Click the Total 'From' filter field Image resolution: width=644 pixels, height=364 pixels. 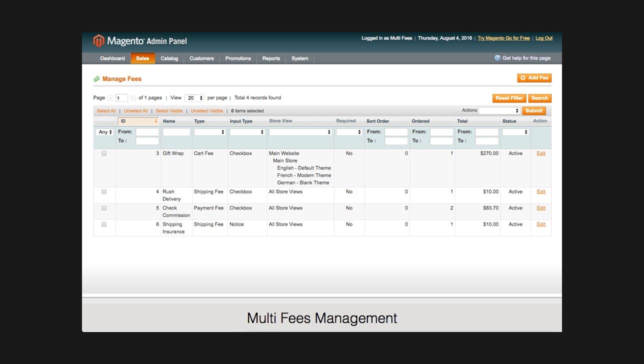click(487, 132)
